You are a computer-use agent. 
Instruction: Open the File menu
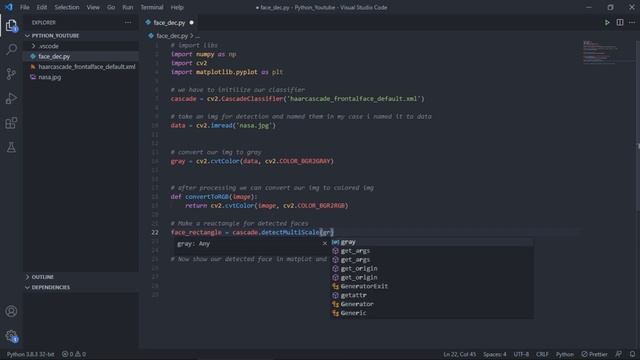(x=24, y=7)
